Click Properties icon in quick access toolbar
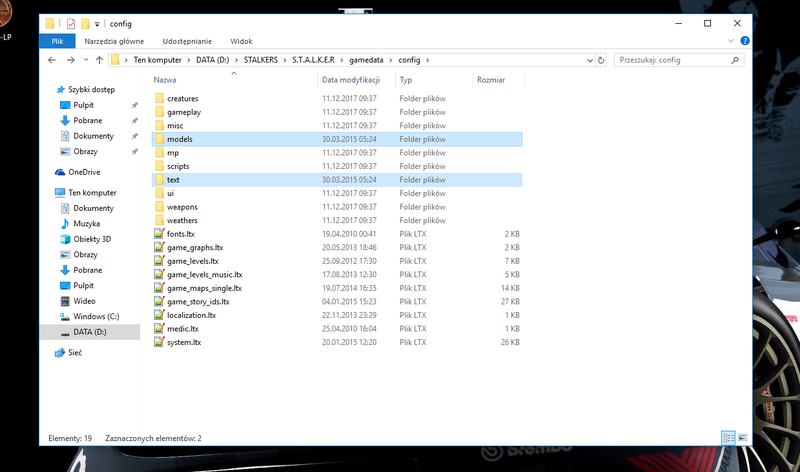Image resolution: width=800 pixels, height=472 pixels. tap(70, 23)
